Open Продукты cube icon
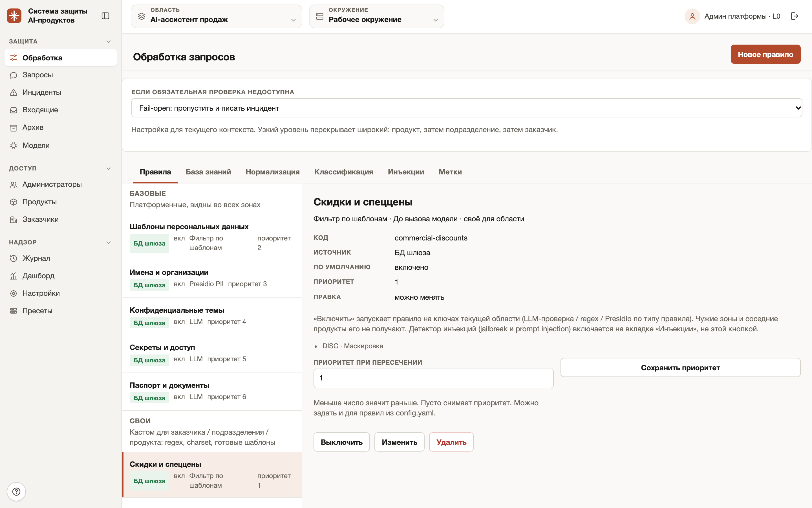 (x=14, y=202)
